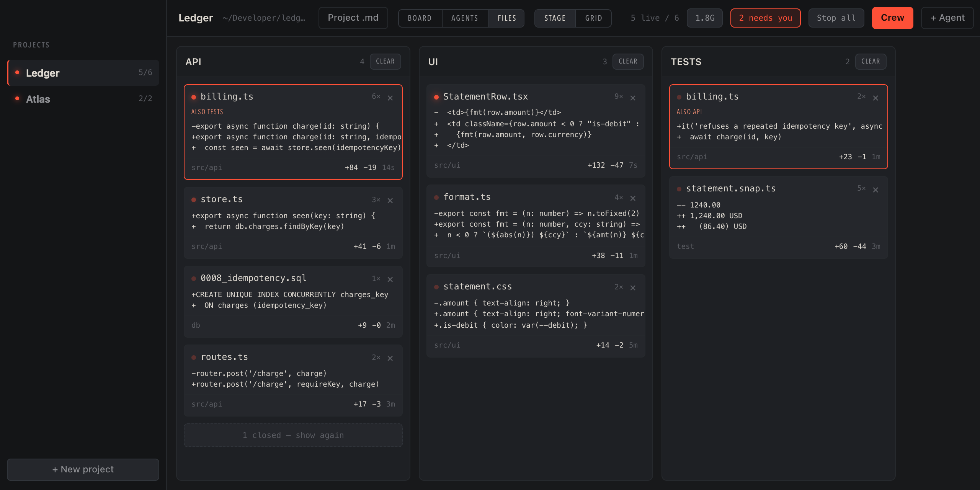Create a new project

pos(83,469)
